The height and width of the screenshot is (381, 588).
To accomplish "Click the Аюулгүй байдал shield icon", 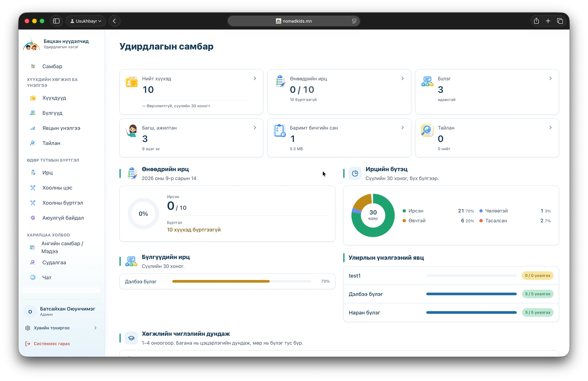I will pyautogui.click(x=33, y=218).
